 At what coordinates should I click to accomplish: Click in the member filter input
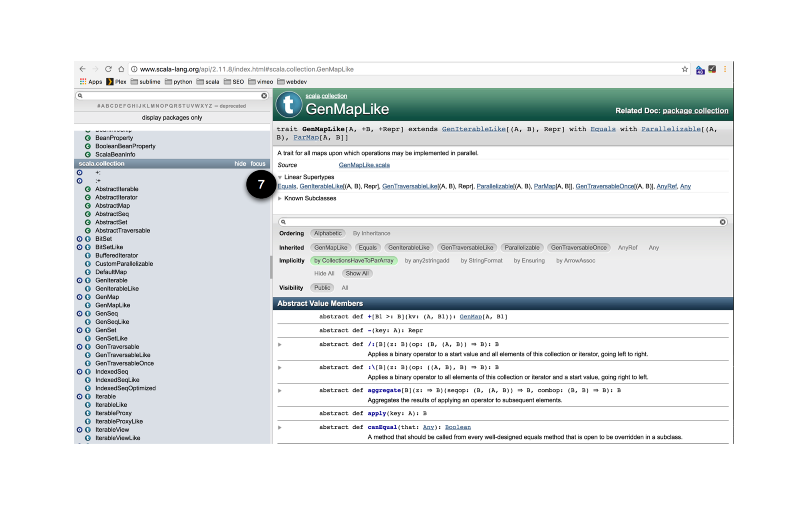pos(500,222)
